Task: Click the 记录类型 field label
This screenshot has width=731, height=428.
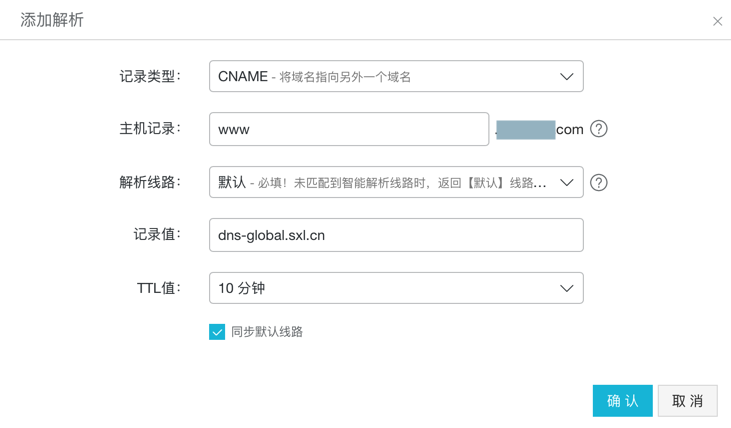Action: coord(149,77)
